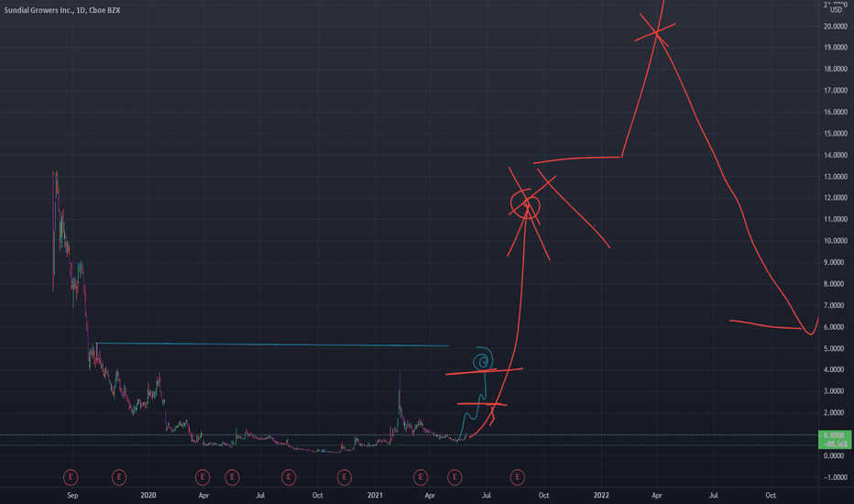Click the 10.0000 price axis label
The width and height of the screenshot is (854, 504).
pyautogui.click(x=836, y=241)
